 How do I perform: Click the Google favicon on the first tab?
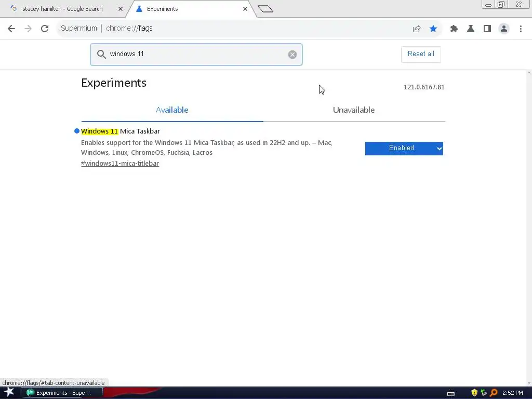[14, 9]
